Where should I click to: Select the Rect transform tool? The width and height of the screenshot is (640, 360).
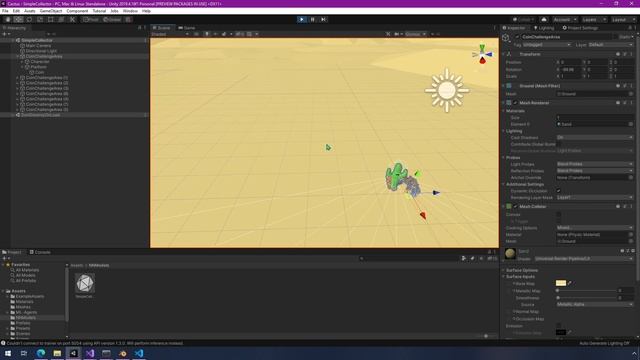click(x=51, y=19)
